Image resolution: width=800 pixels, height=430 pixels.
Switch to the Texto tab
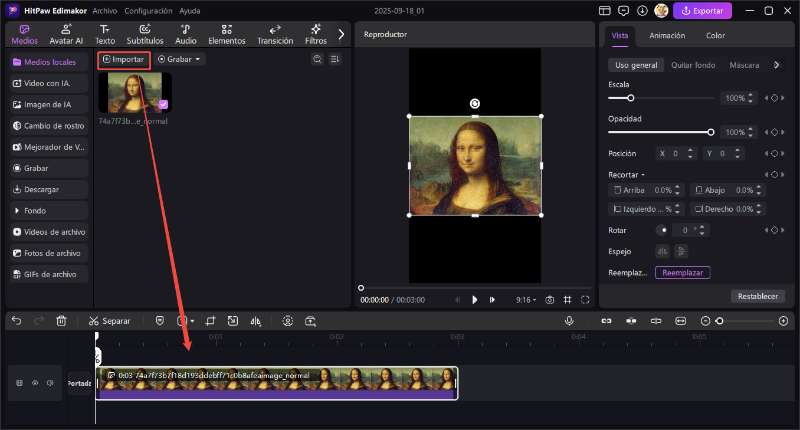pyautogui.click(x=105, y=35)
